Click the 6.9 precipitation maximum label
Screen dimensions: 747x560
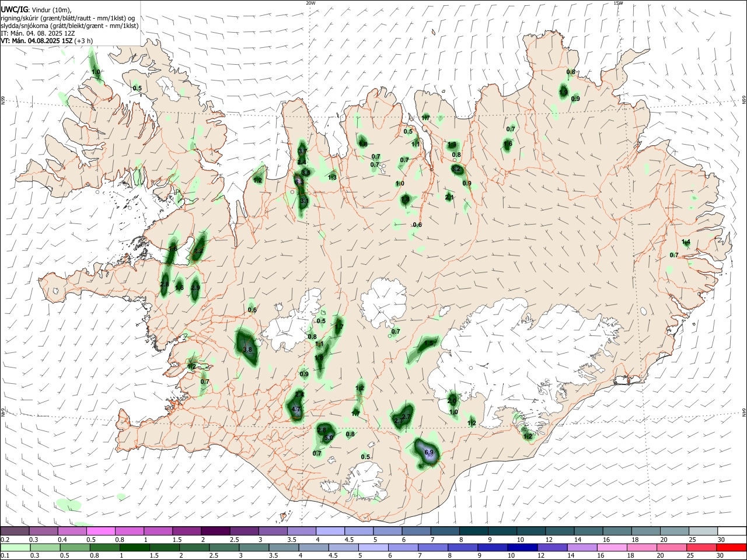point(430,452)
